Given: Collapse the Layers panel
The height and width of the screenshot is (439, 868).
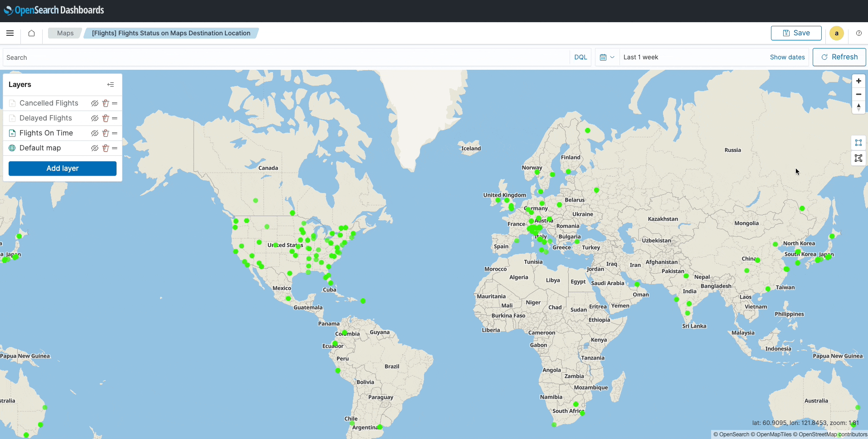Looking at the screenshot, I should point(111,85).
